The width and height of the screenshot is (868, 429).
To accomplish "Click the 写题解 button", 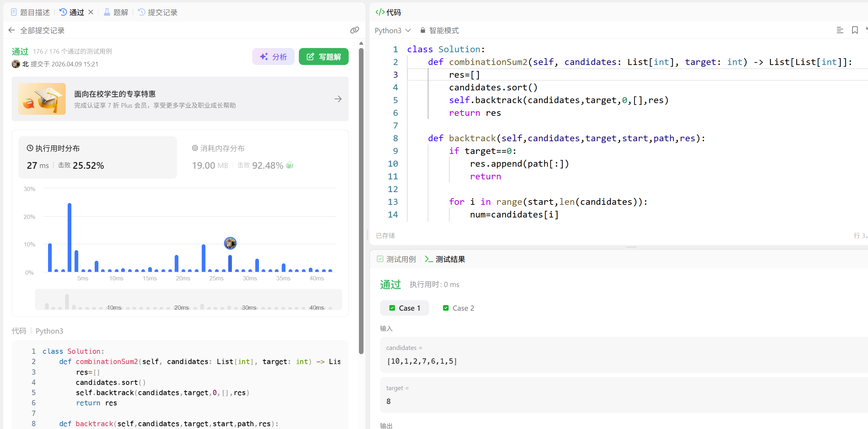I will click(x=324, y=56).
